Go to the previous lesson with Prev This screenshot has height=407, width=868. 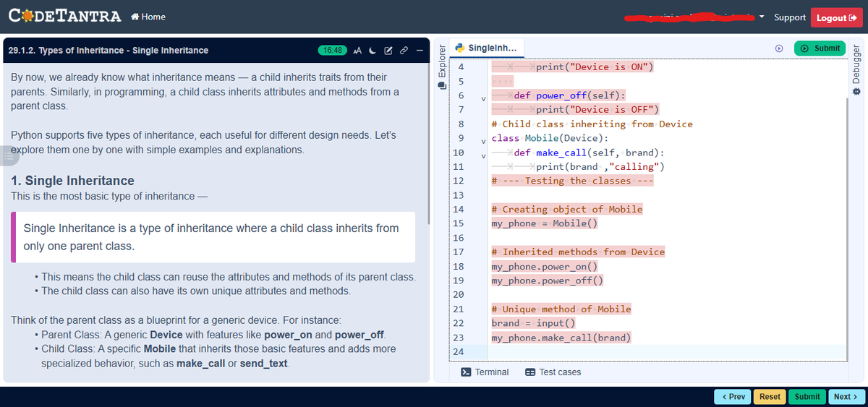pyautogui.click(x=732, y=396)
